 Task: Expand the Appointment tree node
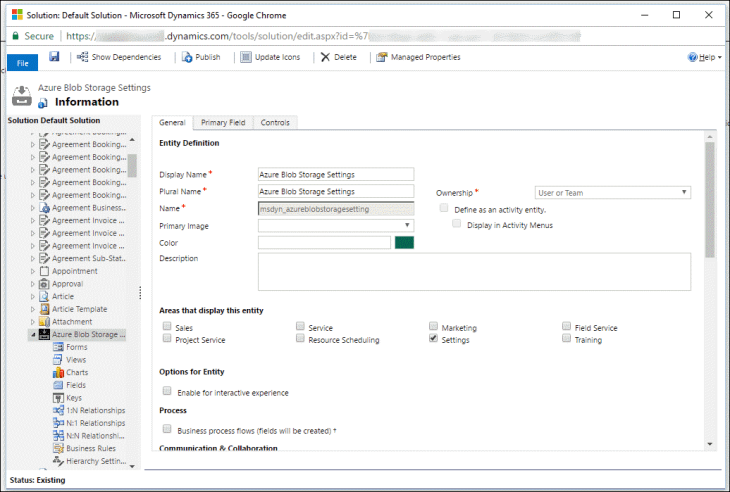point(33,271)
